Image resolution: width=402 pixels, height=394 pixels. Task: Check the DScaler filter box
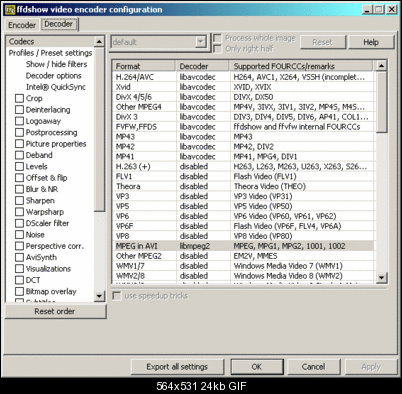[20, 223]
